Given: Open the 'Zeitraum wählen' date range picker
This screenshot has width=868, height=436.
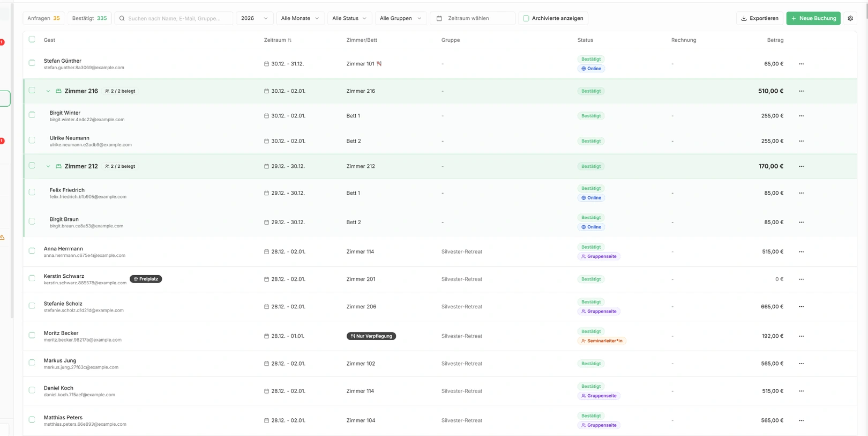Looking at the screenshot, I should [473, 18].
